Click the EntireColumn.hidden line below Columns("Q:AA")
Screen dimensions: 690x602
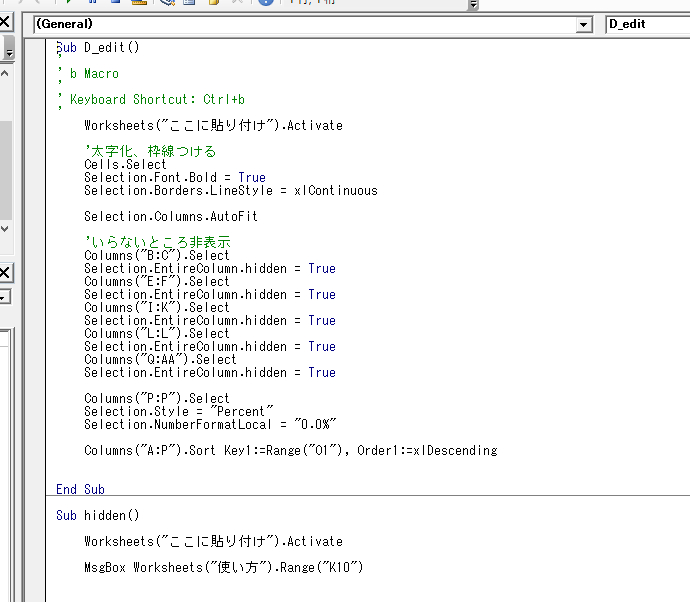[210, 372]
